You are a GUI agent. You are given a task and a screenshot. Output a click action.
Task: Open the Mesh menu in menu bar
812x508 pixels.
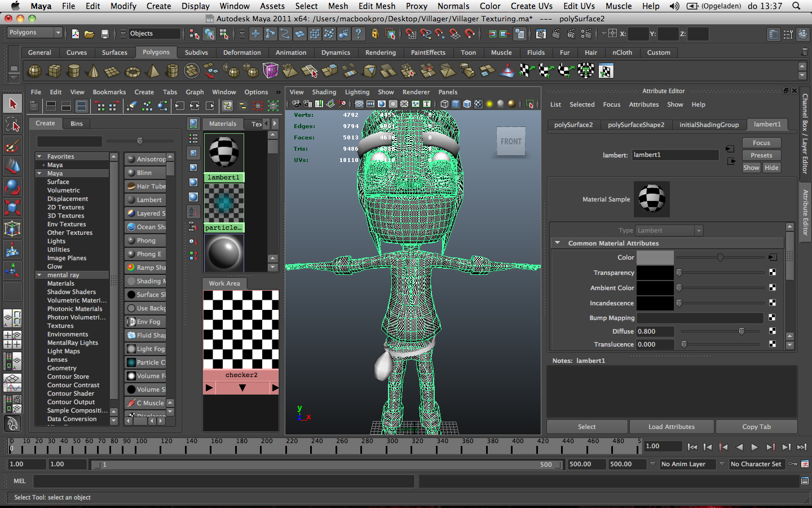coord(338,6)
